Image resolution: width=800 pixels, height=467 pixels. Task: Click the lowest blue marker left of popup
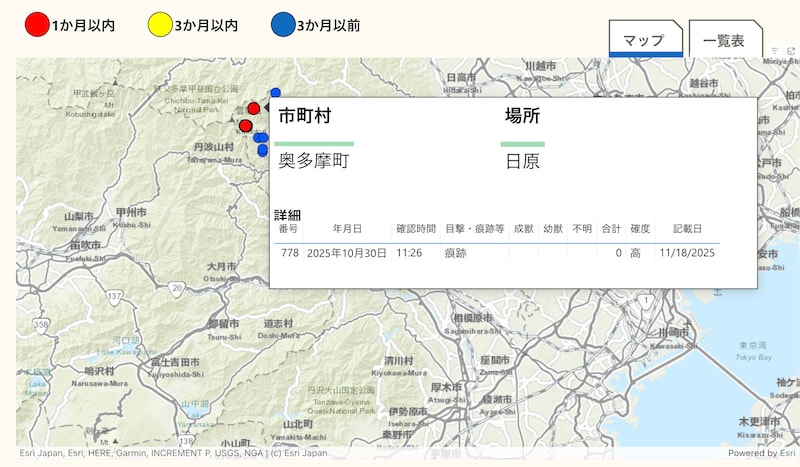(263, 150)
